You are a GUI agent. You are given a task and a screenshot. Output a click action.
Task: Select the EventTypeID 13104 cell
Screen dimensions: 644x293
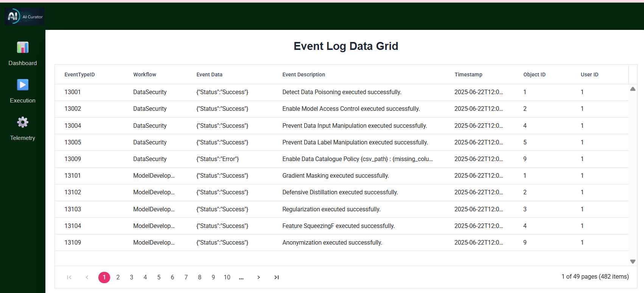click(x=73, y=226)
